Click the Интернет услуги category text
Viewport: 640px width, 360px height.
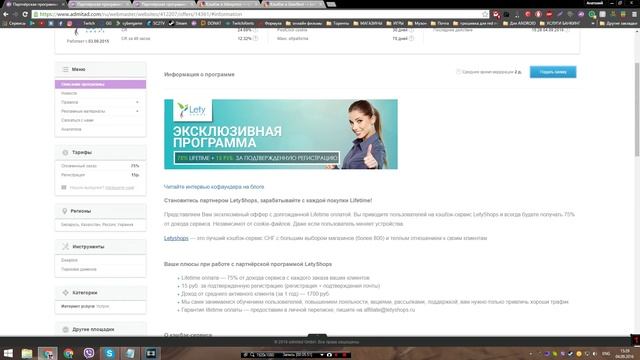(x=78, y=306)
